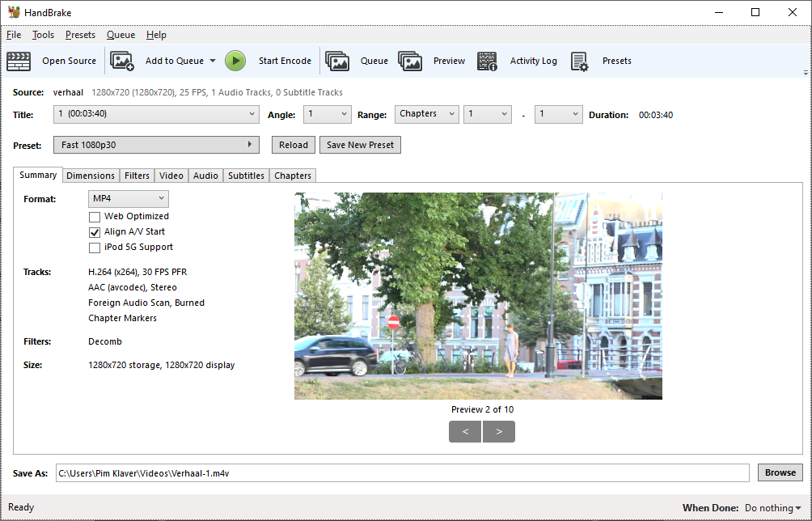This screenshot has width=812, height=521.
Task: Tick the iPod 5G Support checkbox
Action: (x=95, y=248)
